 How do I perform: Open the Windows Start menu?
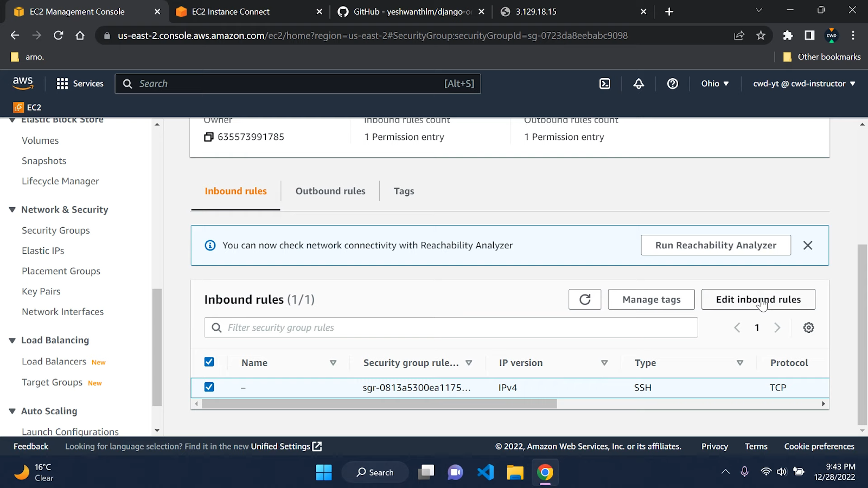324,472
